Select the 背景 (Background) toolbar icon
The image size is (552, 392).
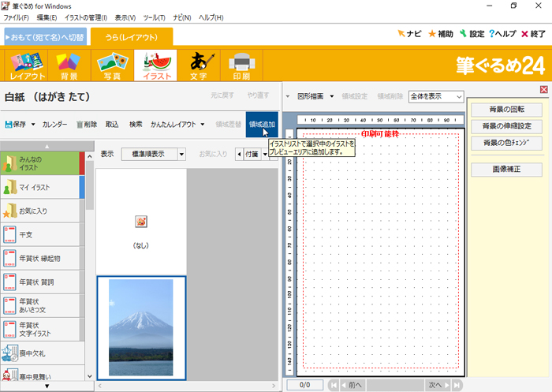pos(69,66)
